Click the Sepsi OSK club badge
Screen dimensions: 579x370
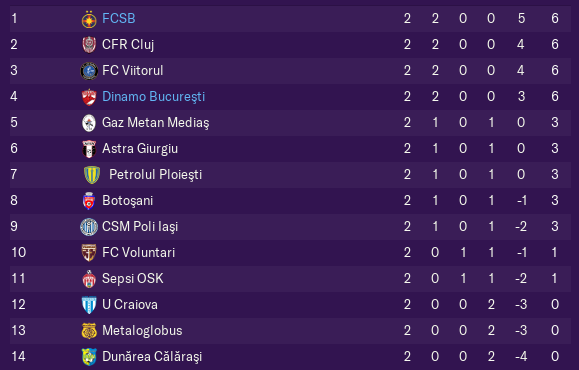[89, 279]
